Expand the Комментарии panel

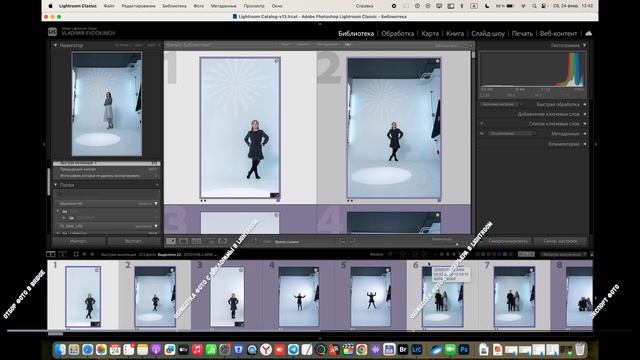[x=584, y=144]
